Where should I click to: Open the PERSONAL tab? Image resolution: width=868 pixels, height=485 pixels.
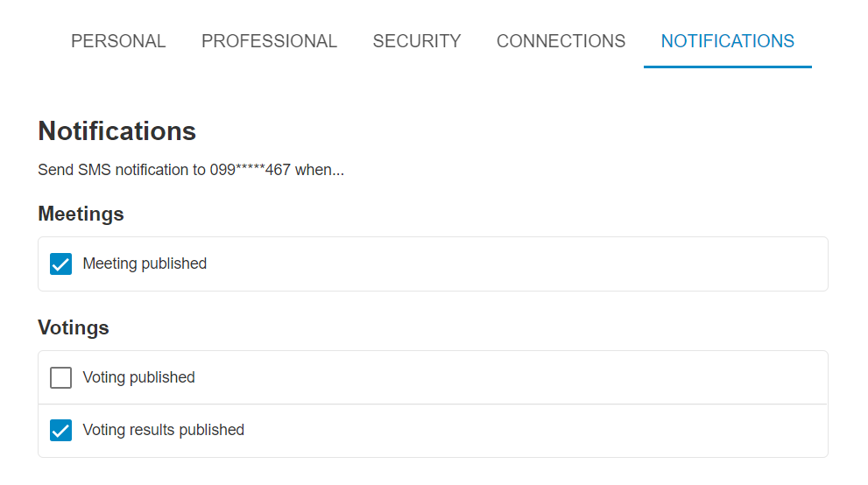pos(118,41)
